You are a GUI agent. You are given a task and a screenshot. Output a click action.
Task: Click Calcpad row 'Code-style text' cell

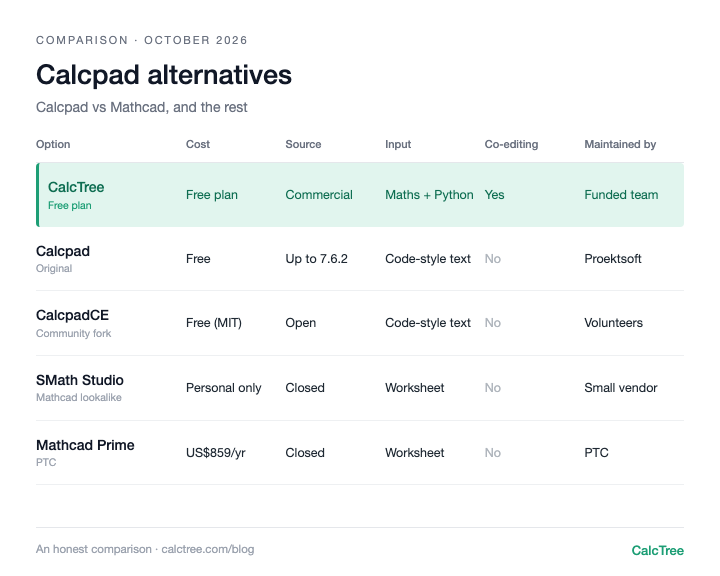[428, 259]
